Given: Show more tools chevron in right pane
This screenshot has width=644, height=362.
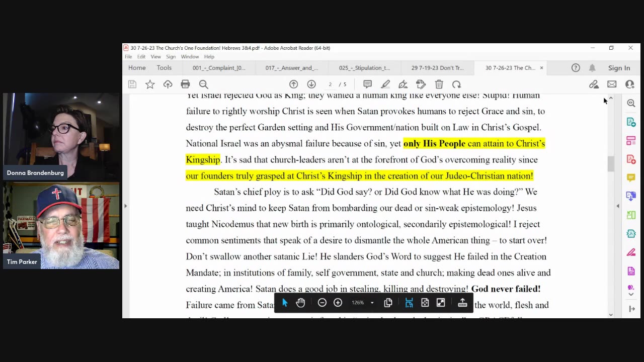Looking at the screenshot, I should (631, 295).
